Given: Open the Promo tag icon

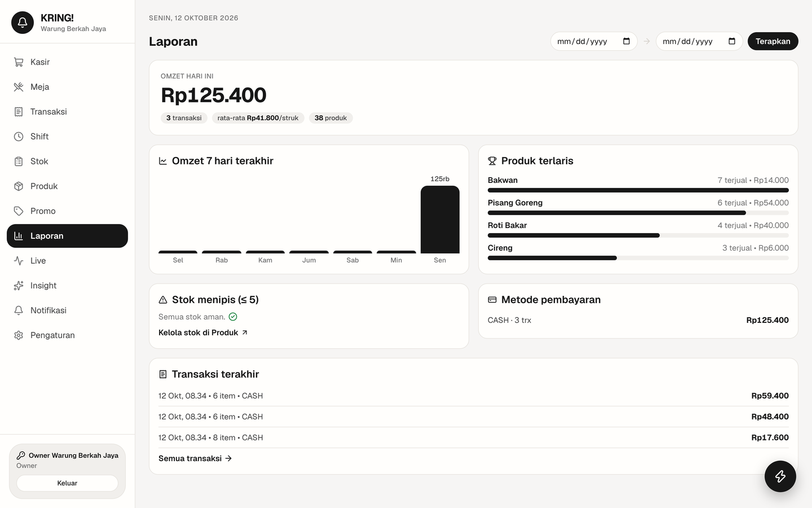Looking at the screenshot, I should [x=19, y=211].
